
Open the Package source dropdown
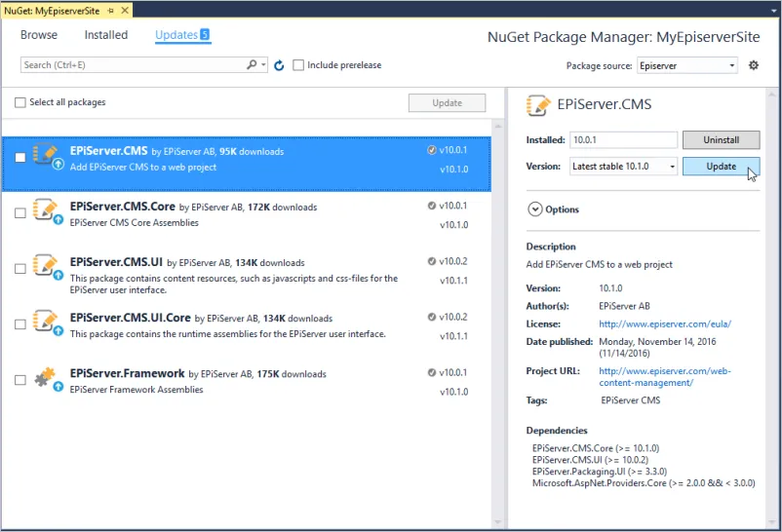687,66
